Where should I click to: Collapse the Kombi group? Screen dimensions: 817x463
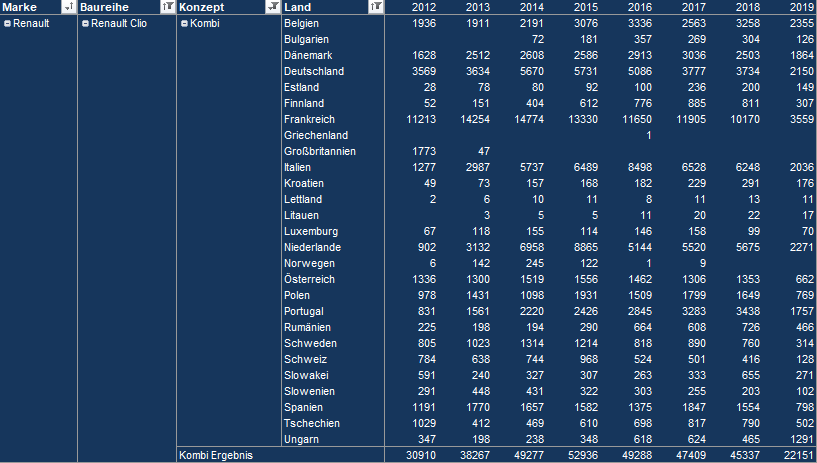(x=184, y=23)
